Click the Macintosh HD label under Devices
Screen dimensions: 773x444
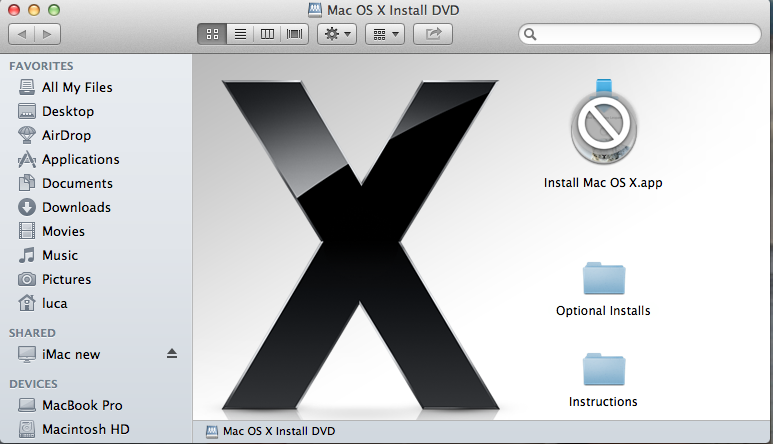coord(86,429)
